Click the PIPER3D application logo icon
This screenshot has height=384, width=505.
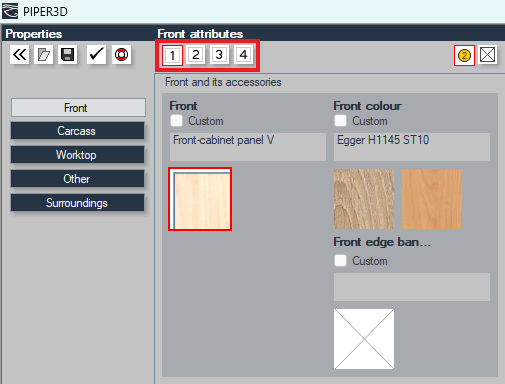pyautogui.click(x=10, y=11)
